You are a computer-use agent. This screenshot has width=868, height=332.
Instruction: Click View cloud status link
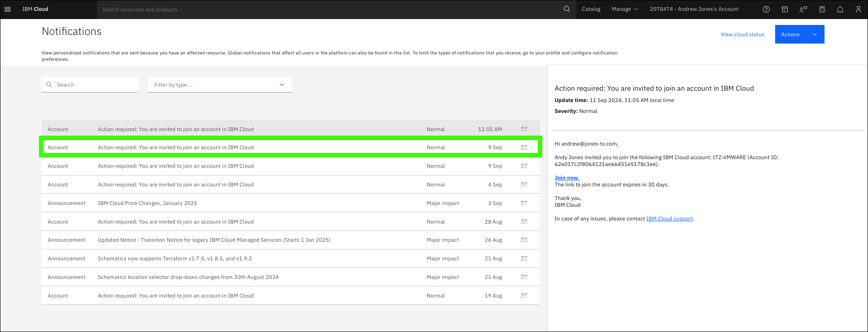pos(743,34)
